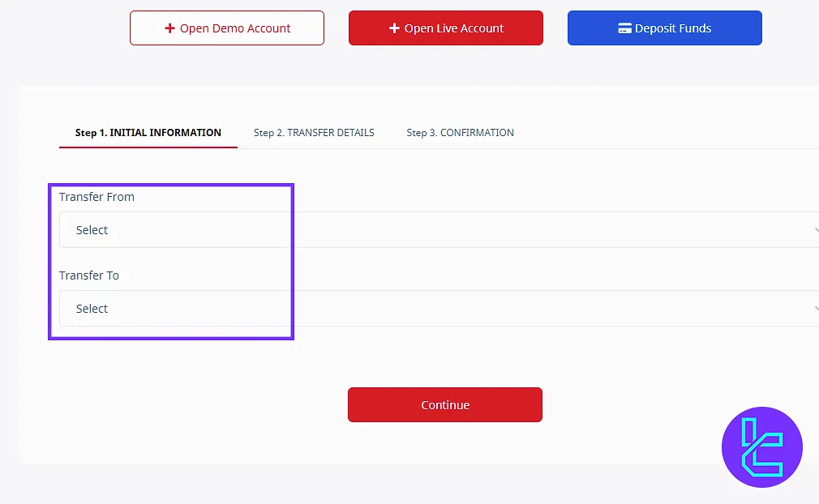Switch to Step 1. INITIAL INFORMATION tab
Screen dimensions: 819x504
[148, 133]
